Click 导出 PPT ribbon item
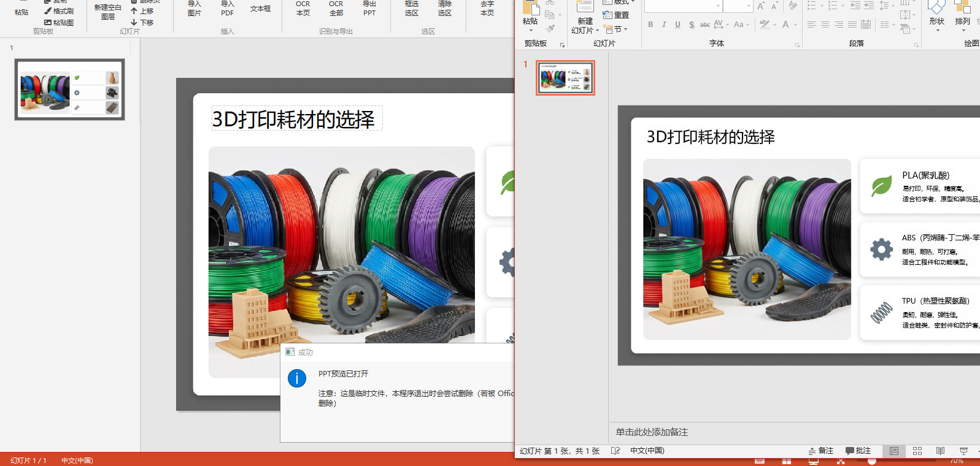This screenshot has width=980, height=466. point(369,9)
